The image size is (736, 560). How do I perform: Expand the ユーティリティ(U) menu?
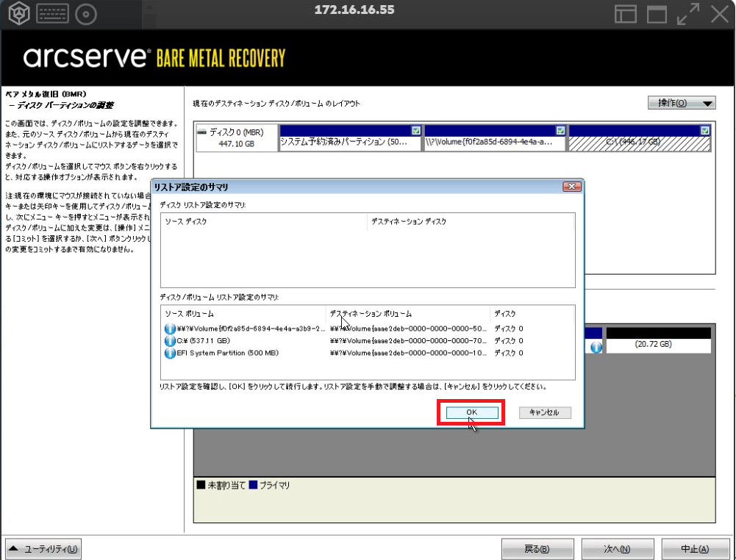[43, 548]
